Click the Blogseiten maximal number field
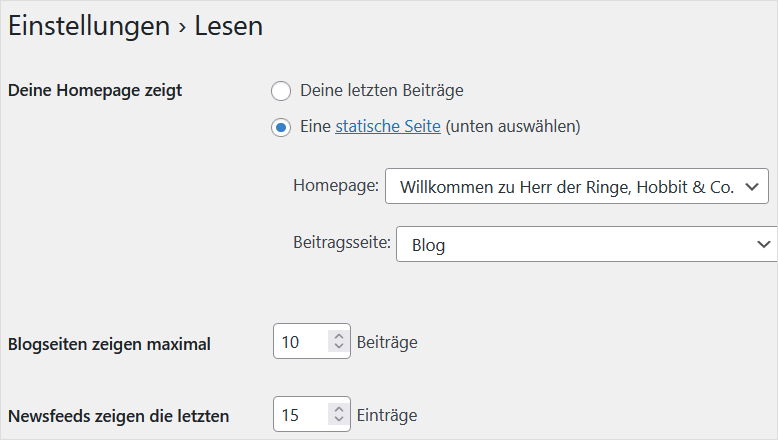 (312, 341)
